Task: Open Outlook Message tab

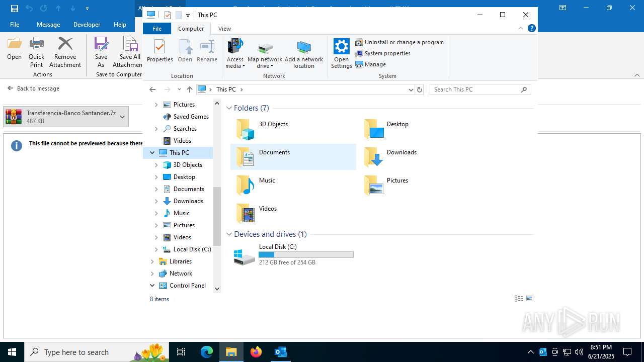Action: pyautogui.click(x=48, y=24)
